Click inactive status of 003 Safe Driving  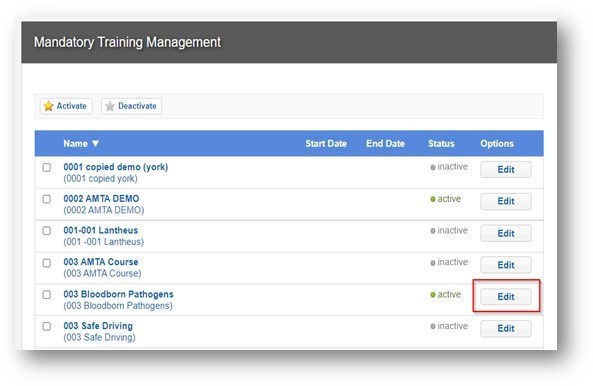click(449, 326)
